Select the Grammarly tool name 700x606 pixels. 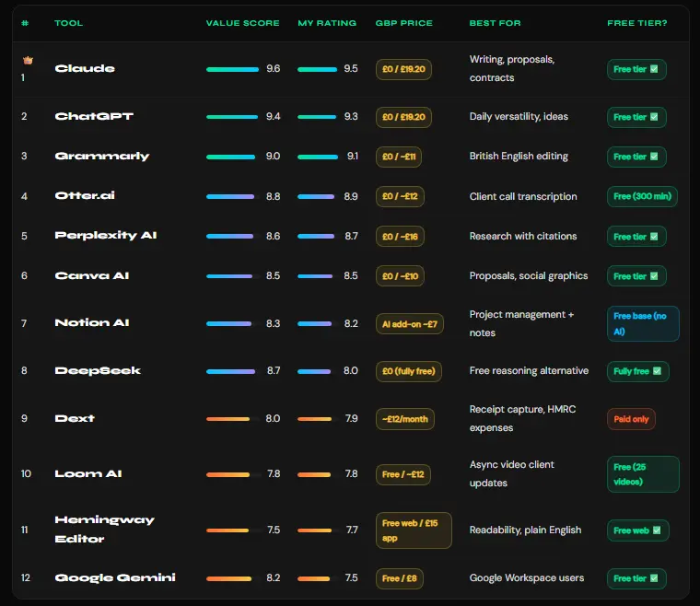click(102, 157)
